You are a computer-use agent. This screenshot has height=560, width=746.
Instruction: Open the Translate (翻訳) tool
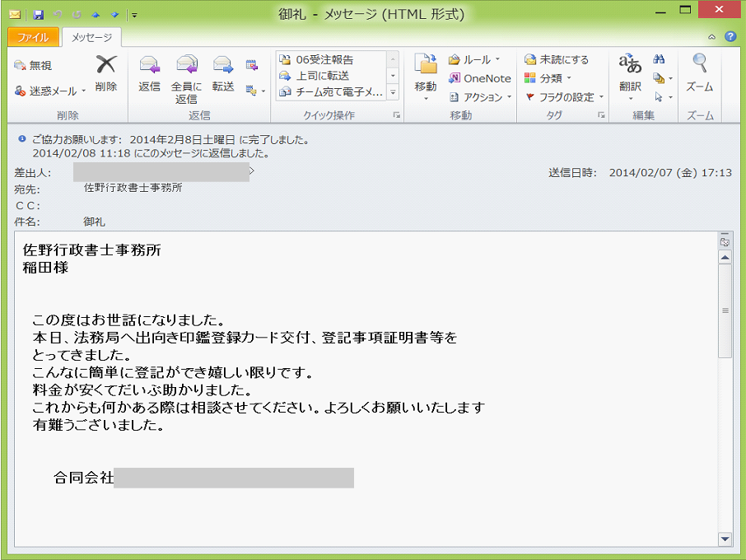tap(630, 72)
